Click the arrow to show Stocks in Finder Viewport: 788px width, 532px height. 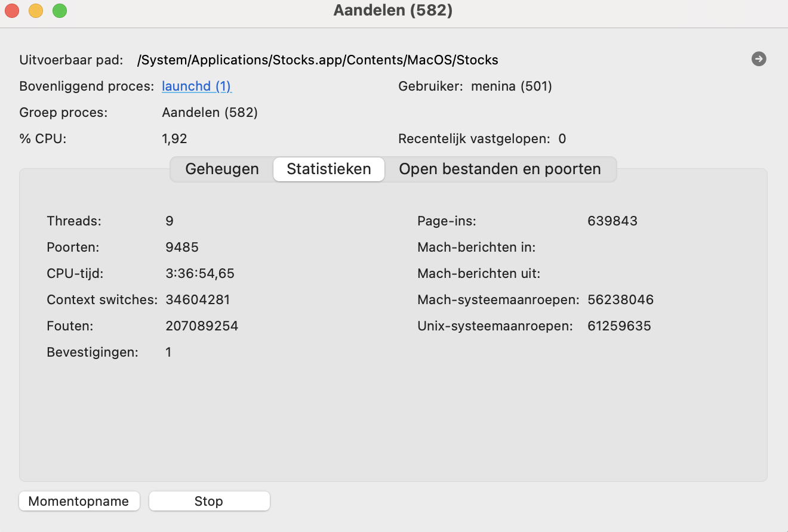click(758, 59)
